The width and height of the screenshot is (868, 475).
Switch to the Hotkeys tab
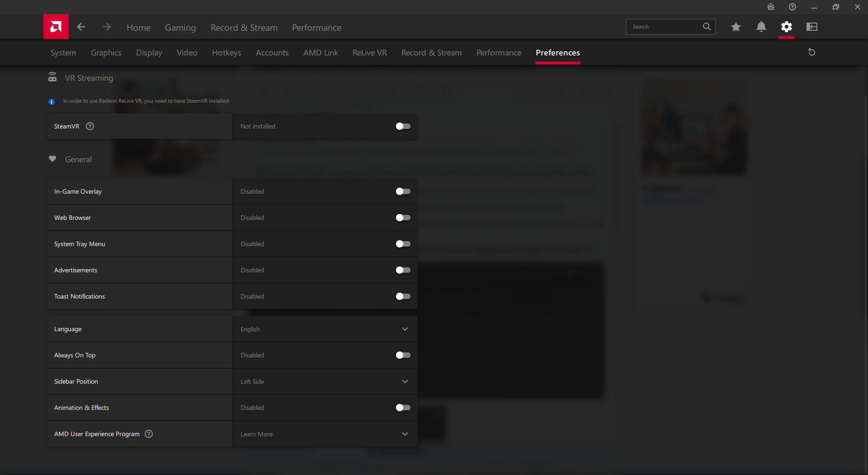[226, 52]
